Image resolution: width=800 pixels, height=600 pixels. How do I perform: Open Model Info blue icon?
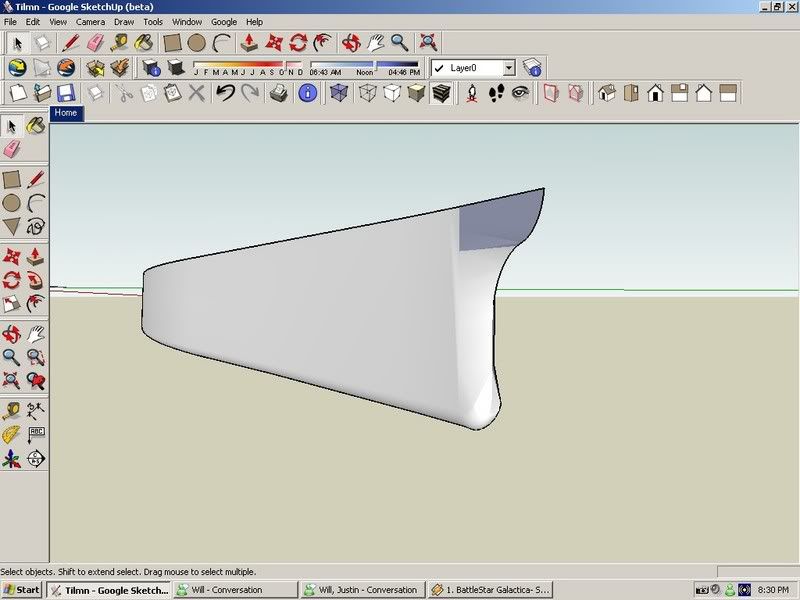coord(308,93)
